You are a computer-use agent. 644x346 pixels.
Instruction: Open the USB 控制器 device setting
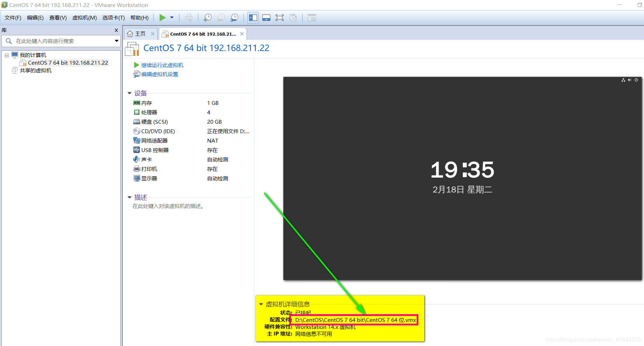pos(155,150)
